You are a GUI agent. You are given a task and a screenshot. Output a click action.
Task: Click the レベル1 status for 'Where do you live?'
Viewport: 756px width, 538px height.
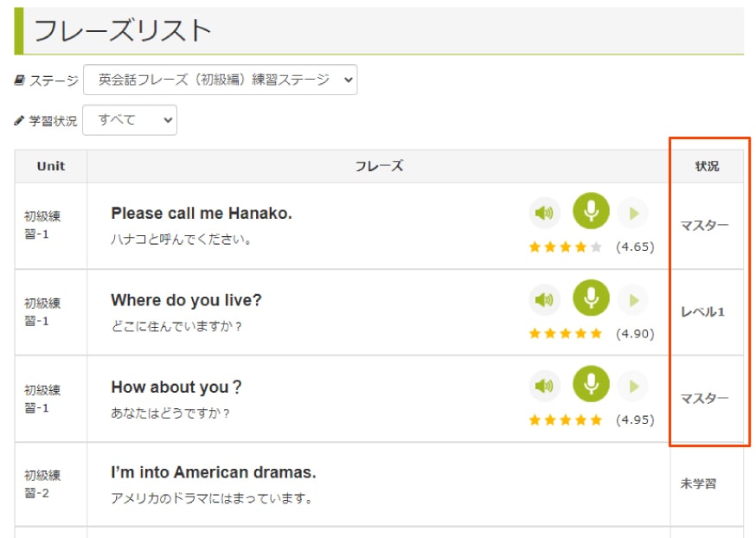pyautogui.click(x=702, y=312)
